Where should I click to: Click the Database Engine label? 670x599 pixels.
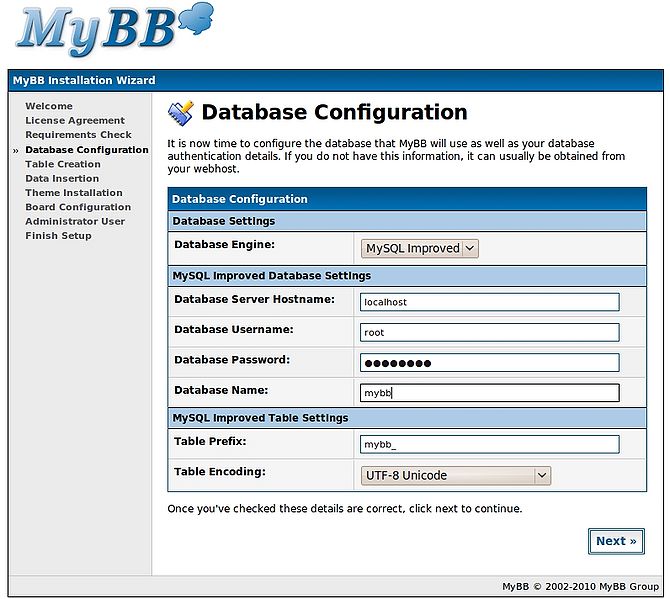(224, 245)
